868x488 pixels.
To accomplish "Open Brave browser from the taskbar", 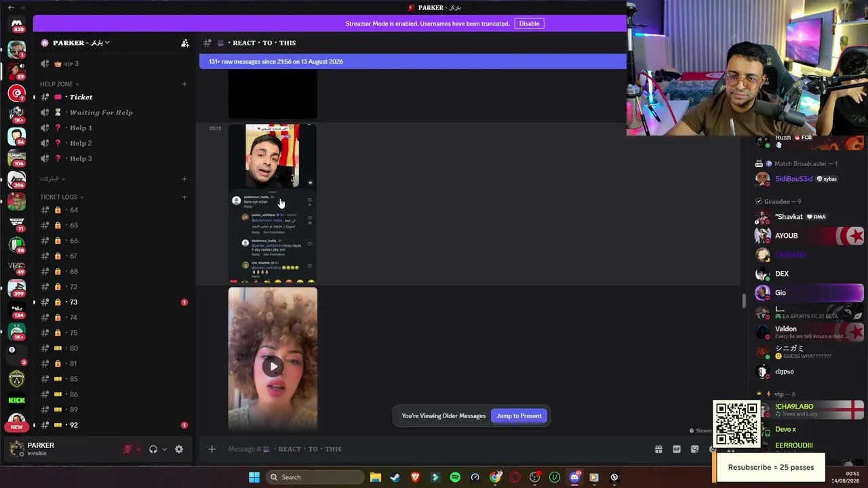I will (415, 477).
